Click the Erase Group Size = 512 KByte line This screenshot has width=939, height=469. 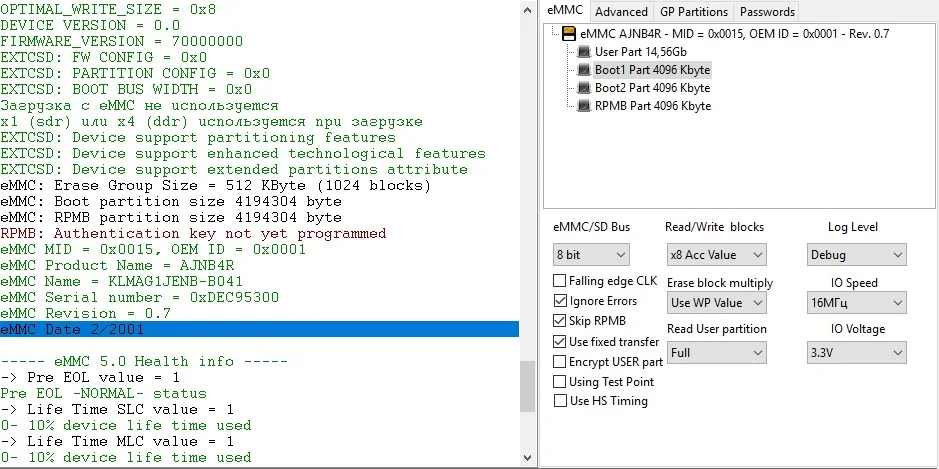tap(216, 185)
